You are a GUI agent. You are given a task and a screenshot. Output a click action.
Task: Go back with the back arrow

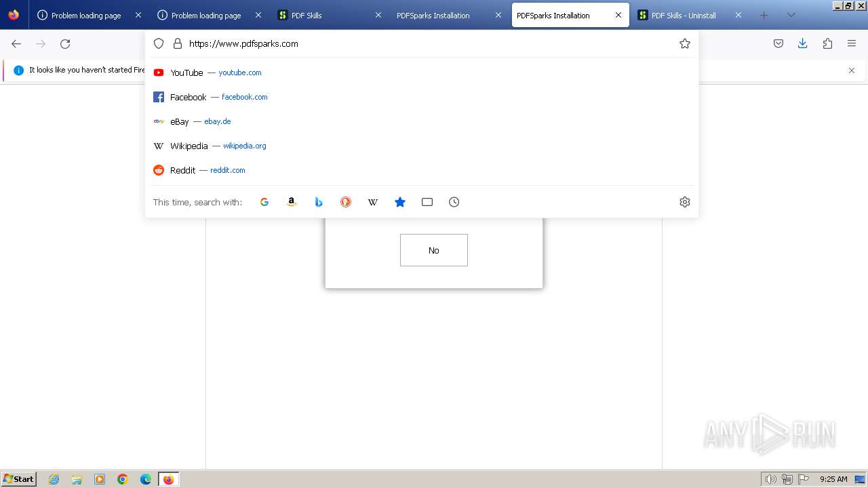pyautogui.click(x=16, y=43)
